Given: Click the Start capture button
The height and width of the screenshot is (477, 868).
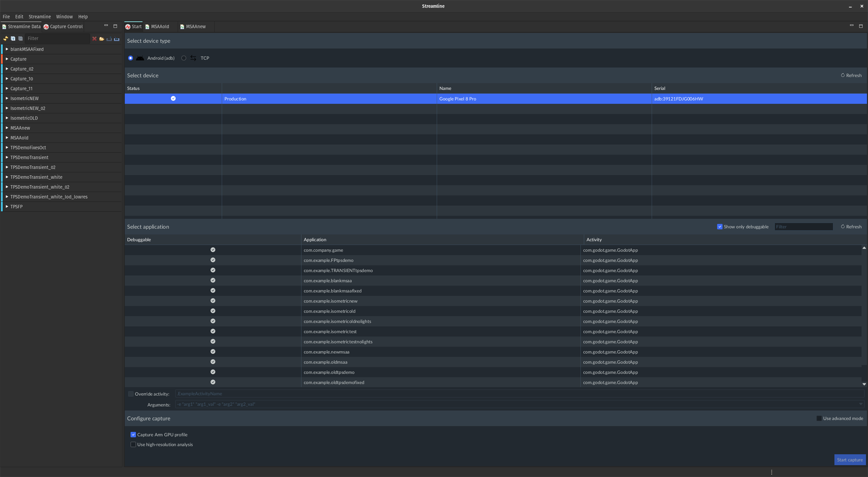Looking at the screenshot, I should point(849,460).
